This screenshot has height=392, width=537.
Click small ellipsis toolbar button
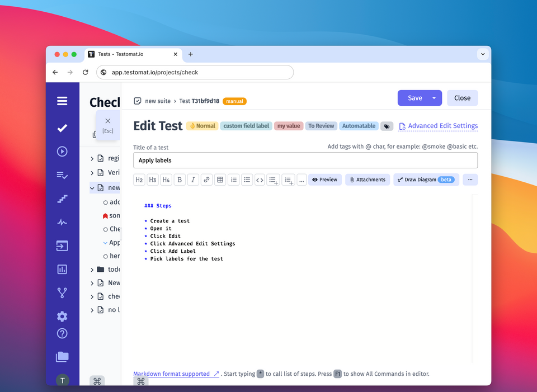tap(302, 180)
